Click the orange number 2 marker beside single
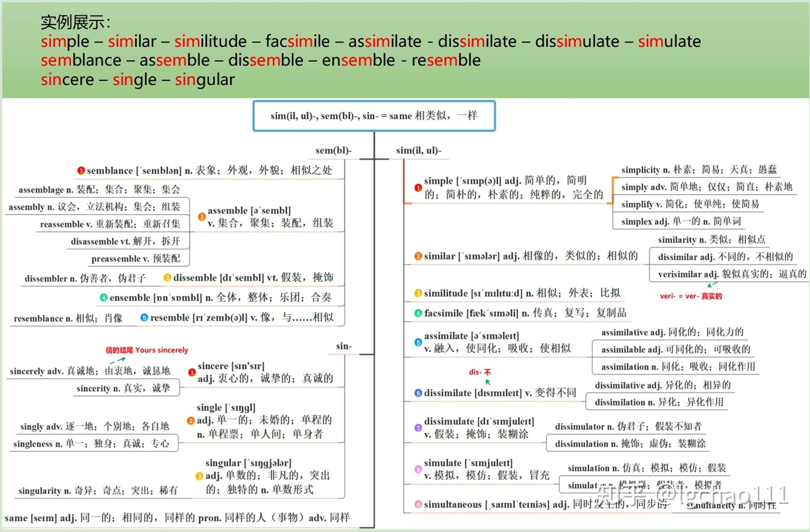 tap(191, 421)
